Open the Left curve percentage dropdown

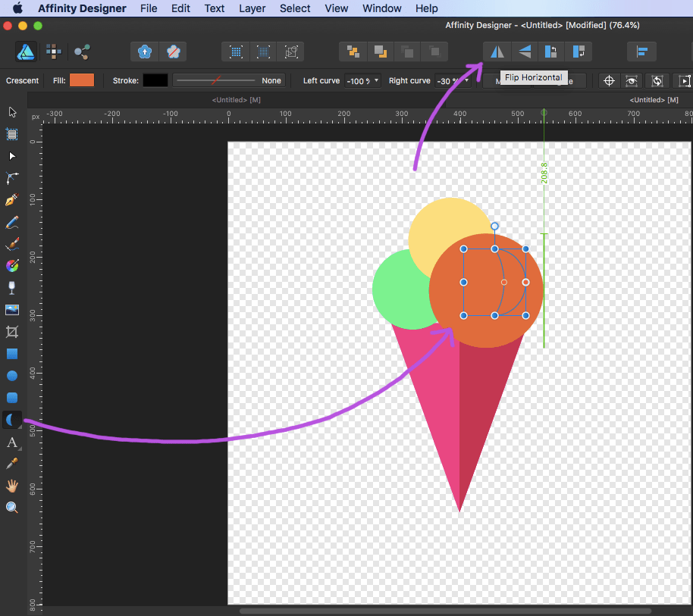pos(377,81)
